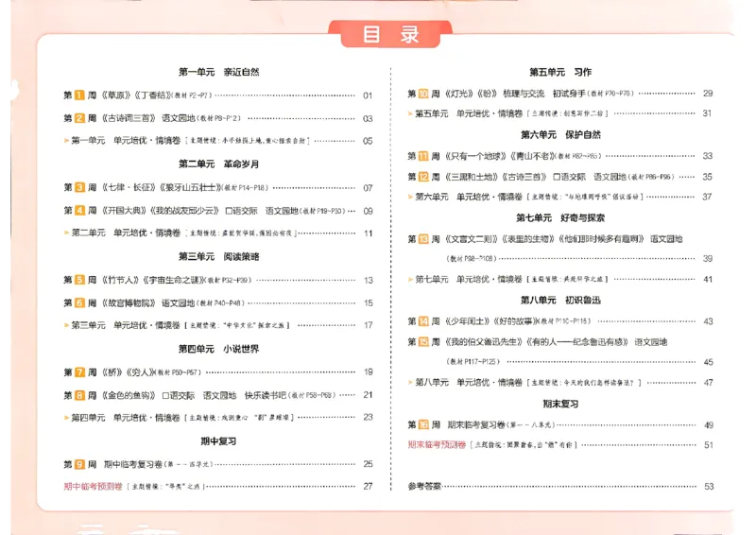Click the 第五单元 单元培优·情境卷 line
Screen dimensions: 756x535
pos(560,113)
